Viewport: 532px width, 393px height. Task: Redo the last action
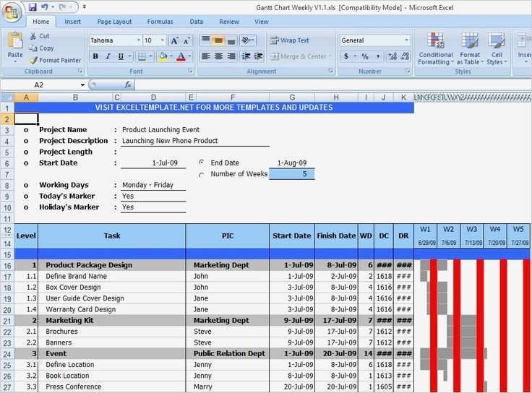click(x=62, y=7)
